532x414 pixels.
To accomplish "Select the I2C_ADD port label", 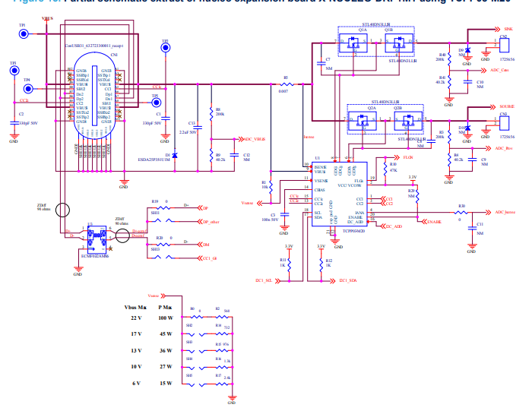I will tap(394, 226).
